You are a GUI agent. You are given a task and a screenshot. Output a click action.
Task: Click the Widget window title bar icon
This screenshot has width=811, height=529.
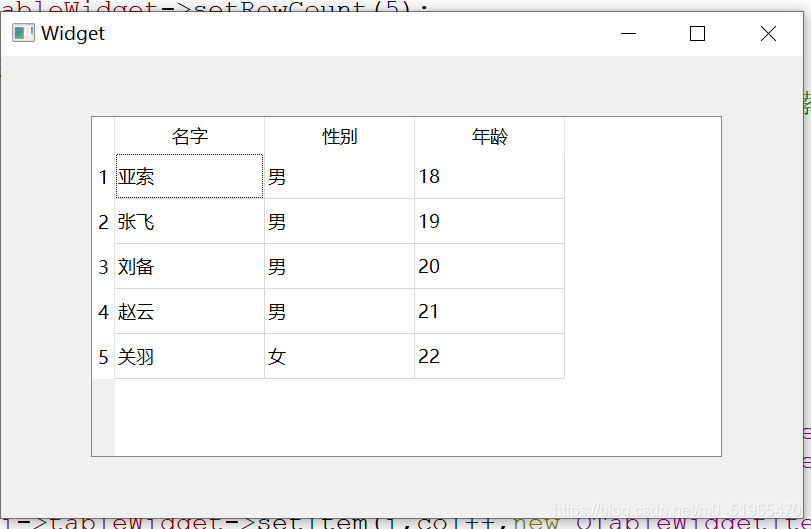pyautogui.click(x=23, y=33)
